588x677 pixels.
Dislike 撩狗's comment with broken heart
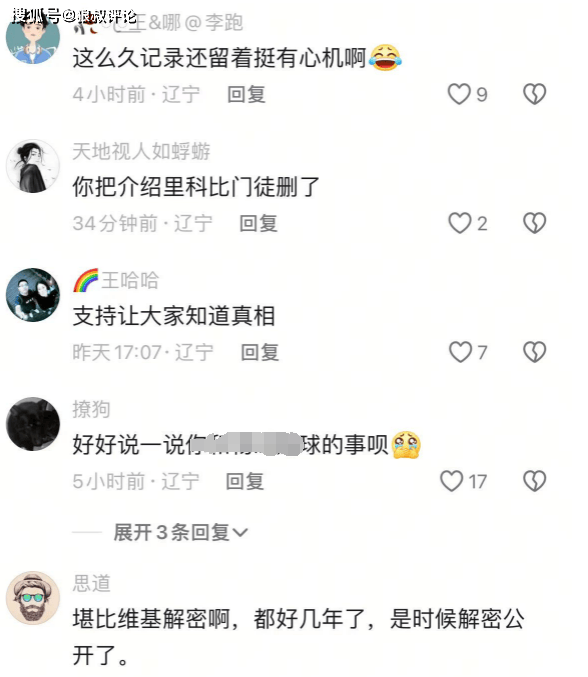pyautogui.click(x=534, y=481)
